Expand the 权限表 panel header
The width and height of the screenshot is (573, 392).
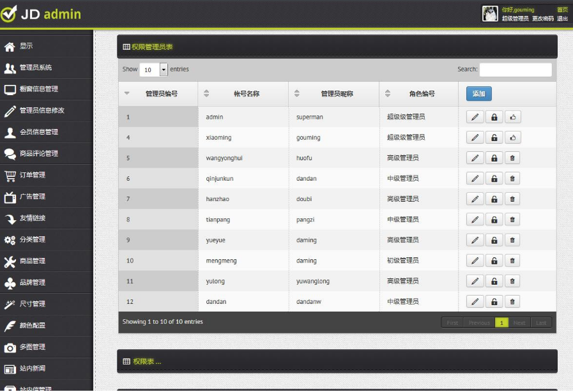[337, 361]
